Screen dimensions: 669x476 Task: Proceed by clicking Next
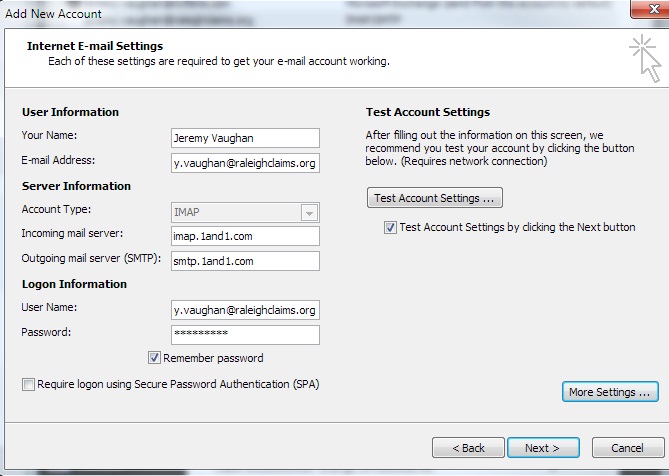coord(542,447)
